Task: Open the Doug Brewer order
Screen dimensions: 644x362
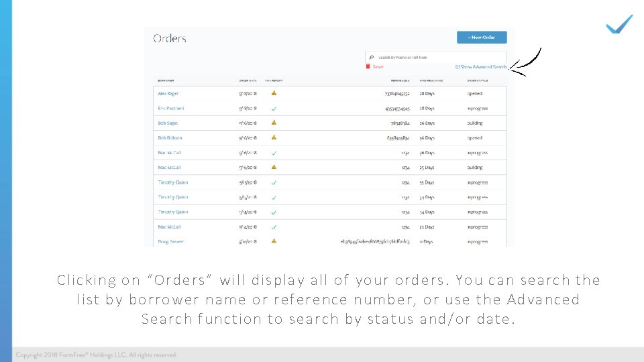Action: click(x=171, y=242)
